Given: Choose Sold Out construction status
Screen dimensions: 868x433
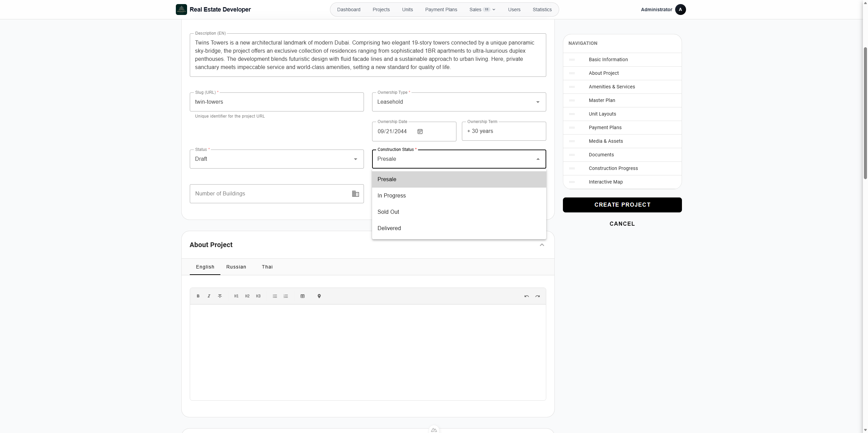Looking at the screenshot, I should click(x=459, y=212).
